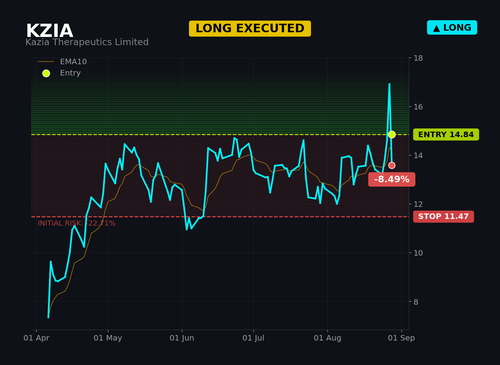This screenshot has height=365, width=500.
Task: Click the triangle arrow in LONG badge
Action: coord(436,29)
